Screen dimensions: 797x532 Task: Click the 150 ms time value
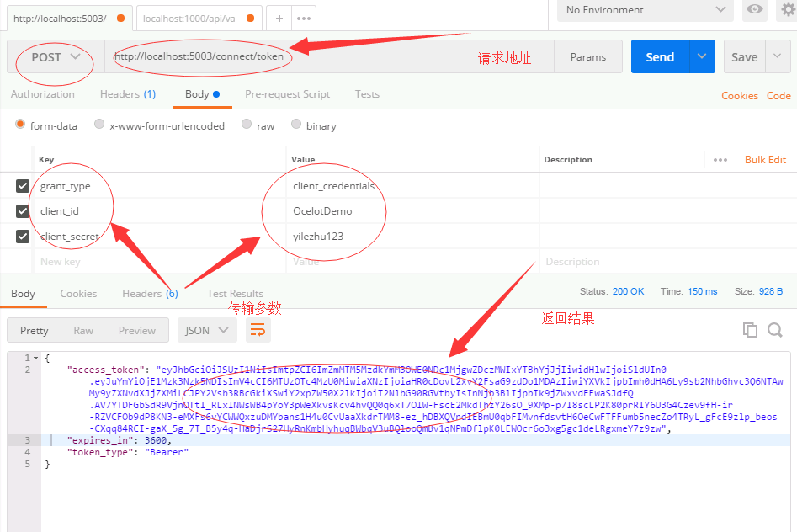(703, 291)
